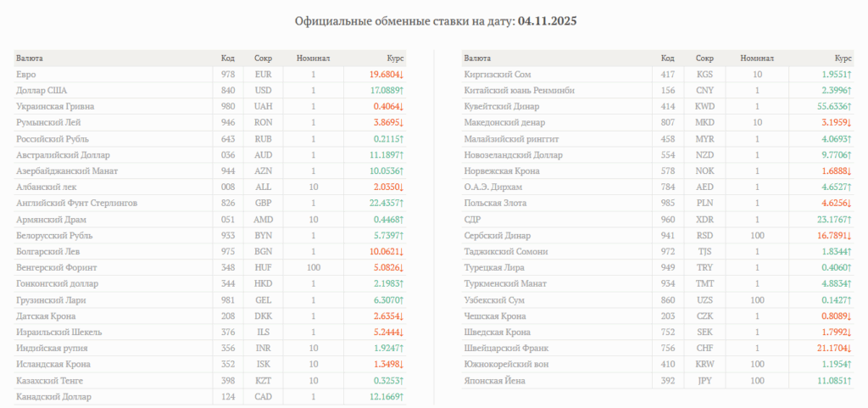Click the right table's Код column header
This screenshot has height=408, width=868.
point(667,59)
